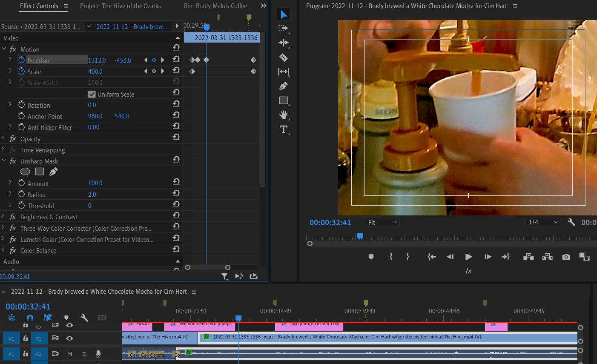Switch to Effect Controls tab
This screenshot has height=364, width=597.
(39, 6)
